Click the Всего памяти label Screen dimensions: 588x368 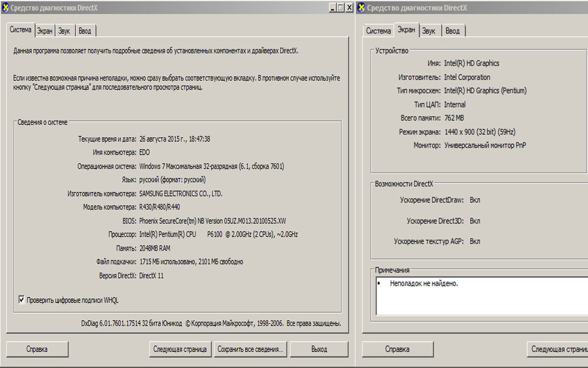coord(421,118)
